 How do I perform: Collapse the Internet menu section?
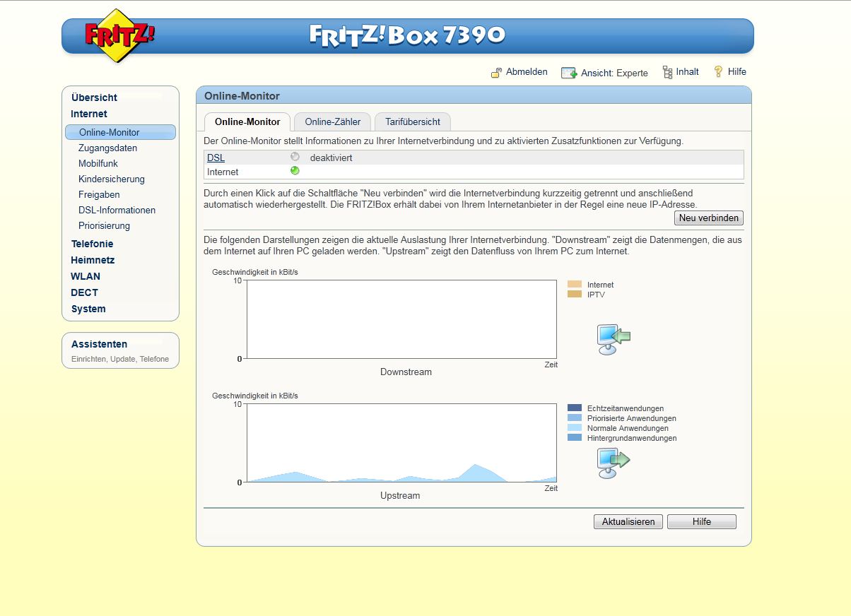89,114
